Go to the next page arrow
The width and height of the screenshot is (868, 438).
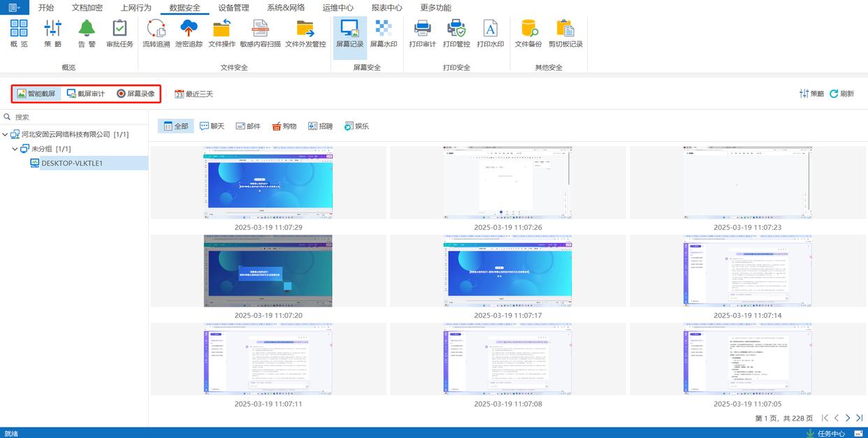[848, 418]
